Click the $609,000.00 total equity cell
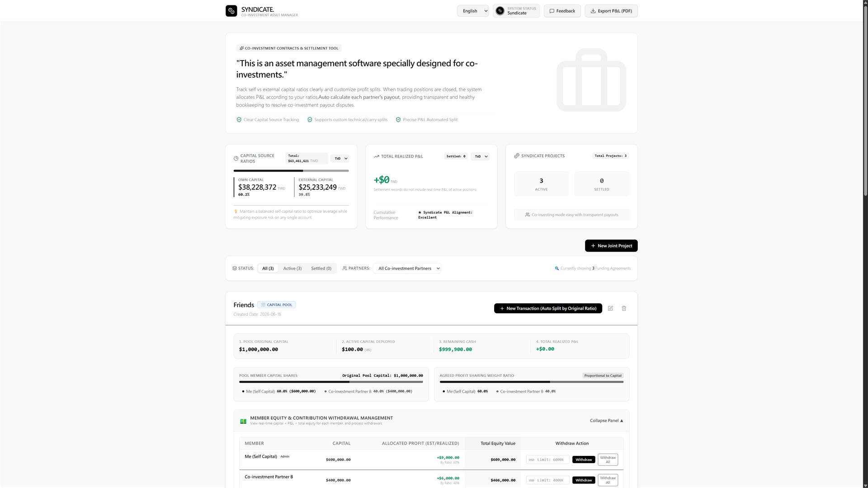The height and width of the screenshot is (488, 868). 503,460
